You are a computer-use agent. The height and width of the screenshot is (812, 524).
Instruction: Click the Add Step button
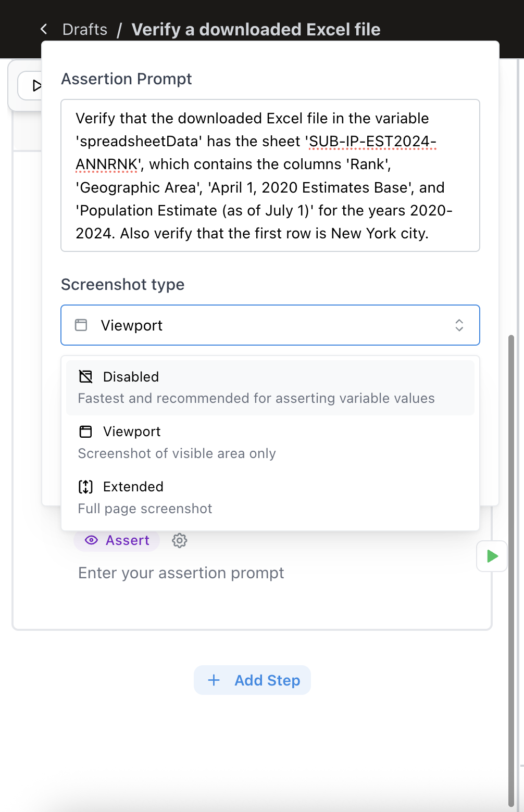point(253,680)
